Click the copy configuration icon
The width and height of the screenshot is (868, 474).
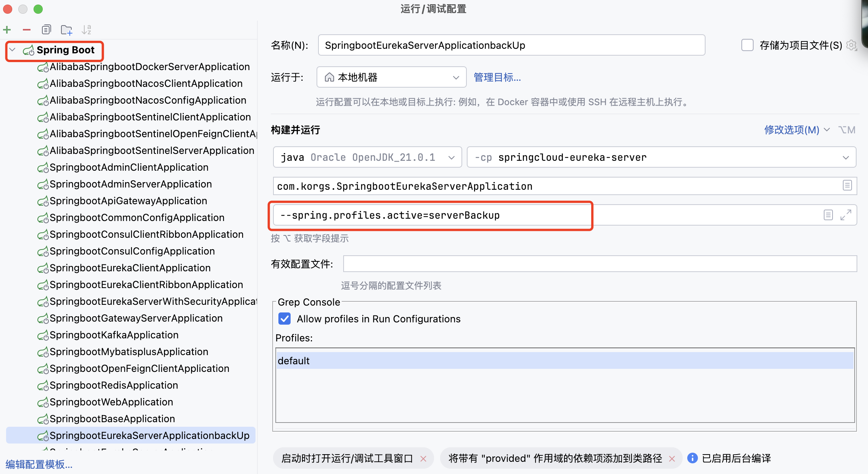[x=46, y=29]
